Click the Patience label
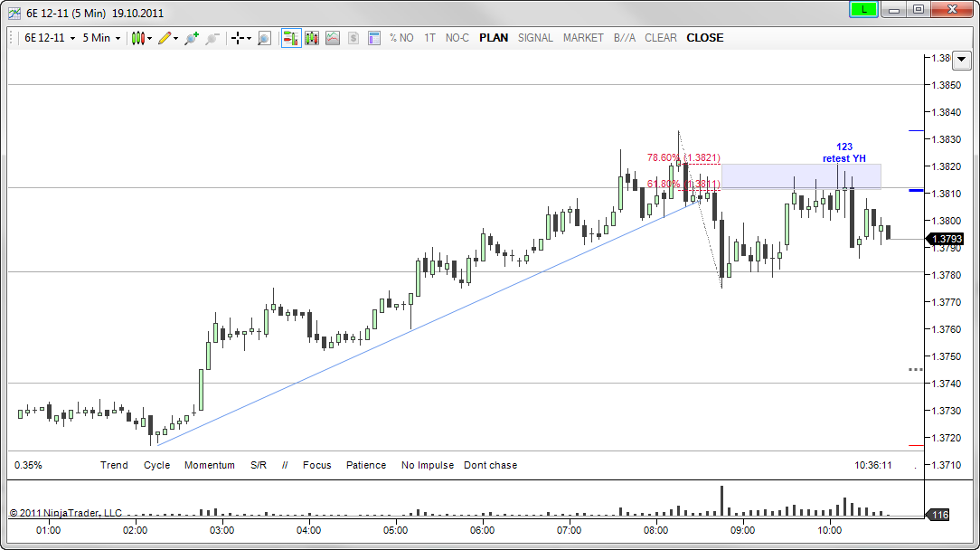Screen dimensions: 980x550 tap(366, 466)
